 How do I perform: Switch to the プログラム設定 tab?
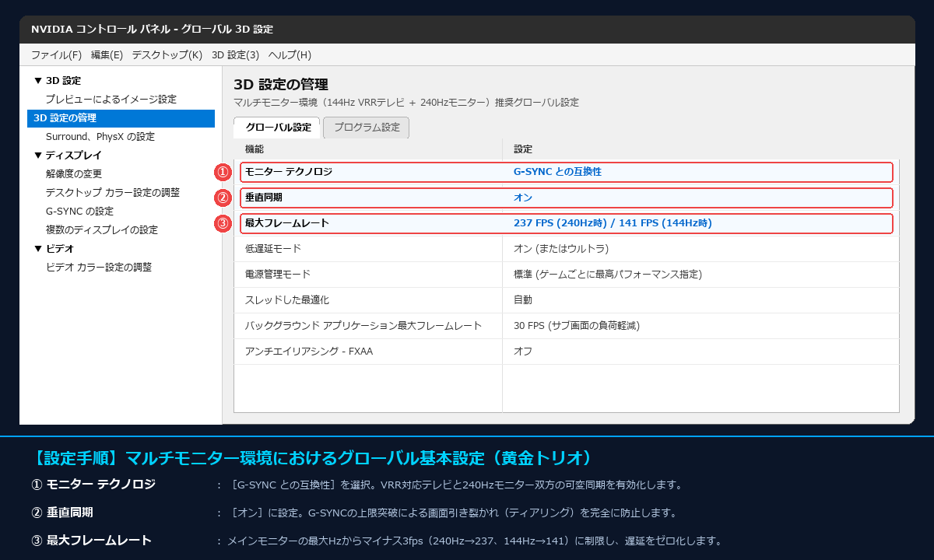[367, 128]
